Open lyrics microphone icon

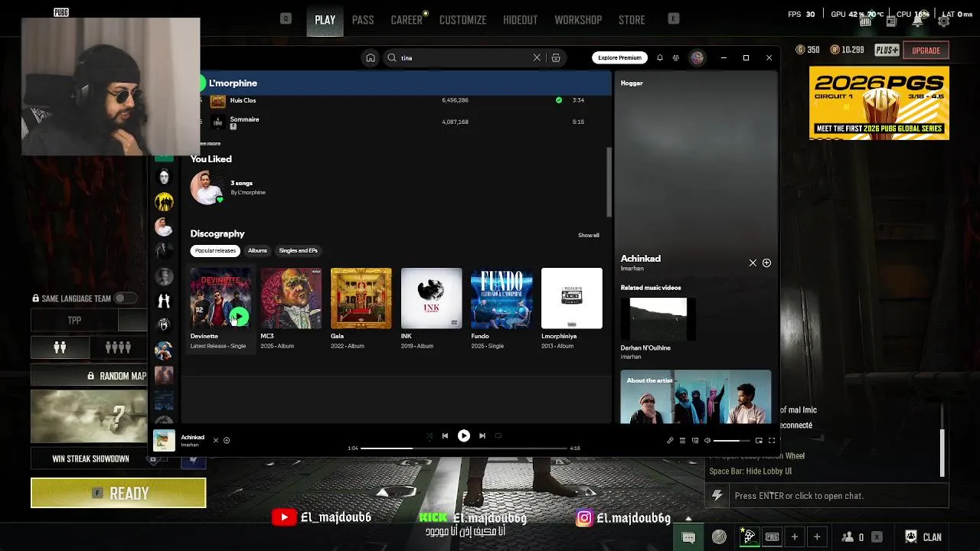(670, 440)
